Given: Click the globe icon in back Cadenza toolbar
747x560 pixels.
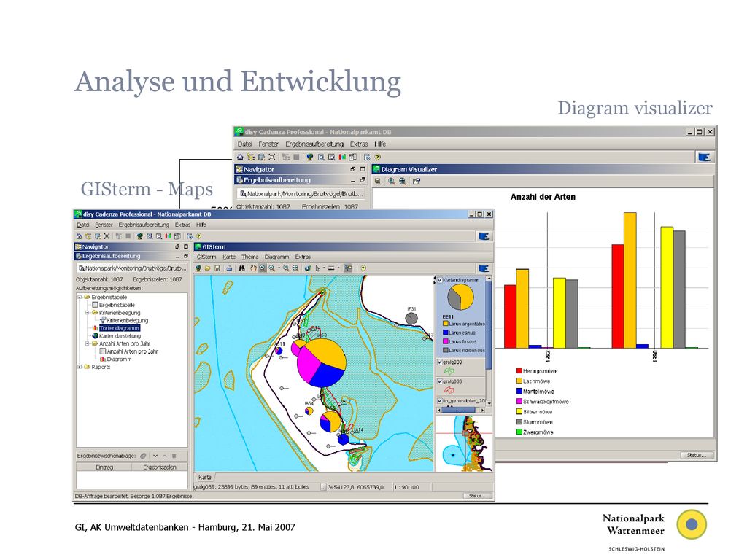Looking at the screenshot, I should pyautogui.click(x=309, y=157).
